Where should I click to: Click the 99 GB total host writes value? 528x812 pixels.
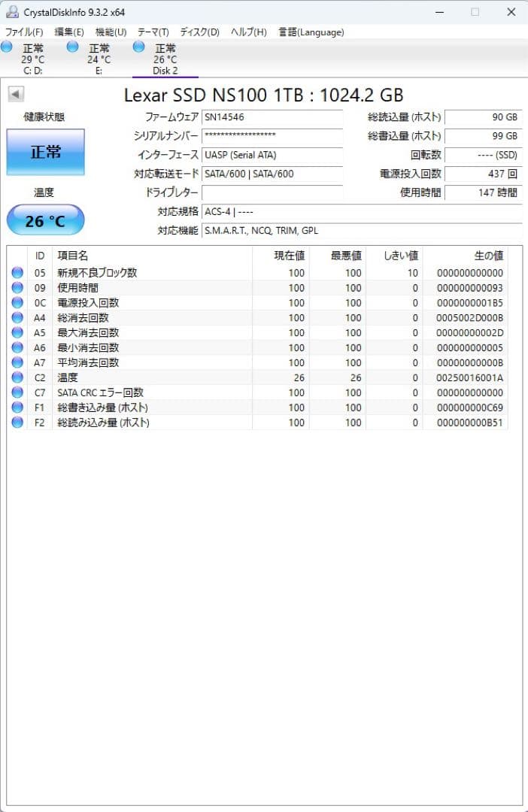click(x=483, y=135)
